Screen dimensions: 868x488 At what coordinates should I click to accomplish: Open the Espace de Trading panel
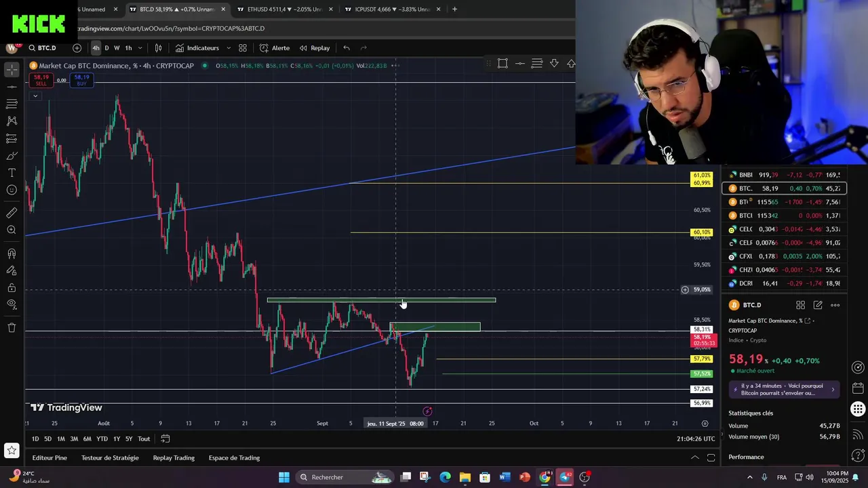click(x=234, y=458)
